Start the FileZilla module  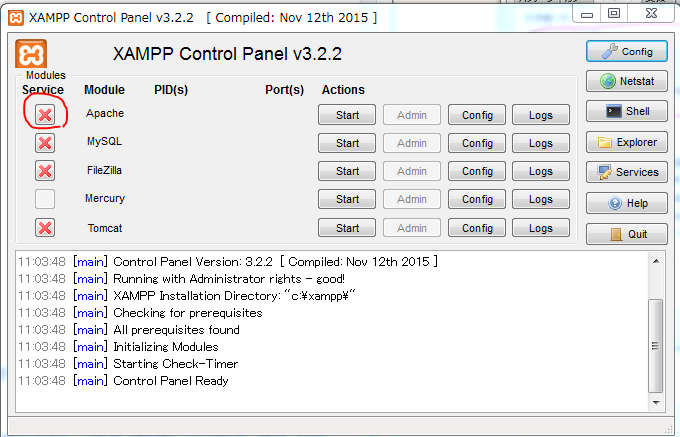click(x=347, y=171)
